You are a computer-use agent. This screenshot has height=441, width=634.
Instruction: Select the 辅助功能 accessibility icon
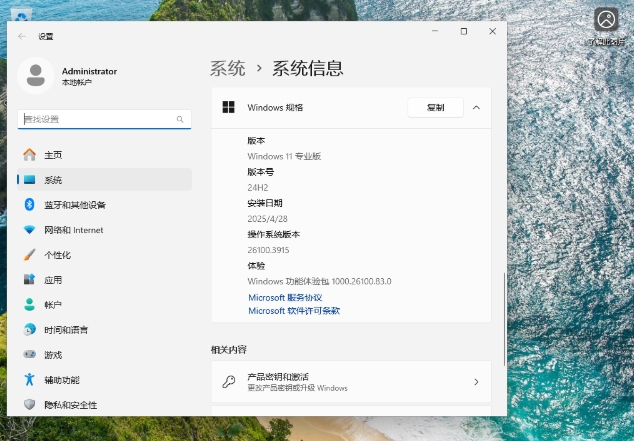pos(29,380)
